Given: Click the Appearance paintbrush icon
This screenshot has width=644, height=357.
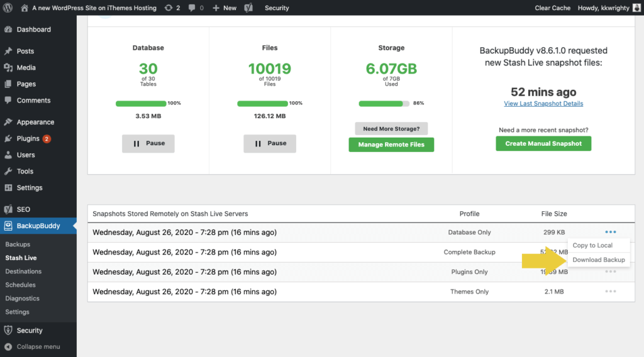Looking at the screenshot, I should click(8, 123).
